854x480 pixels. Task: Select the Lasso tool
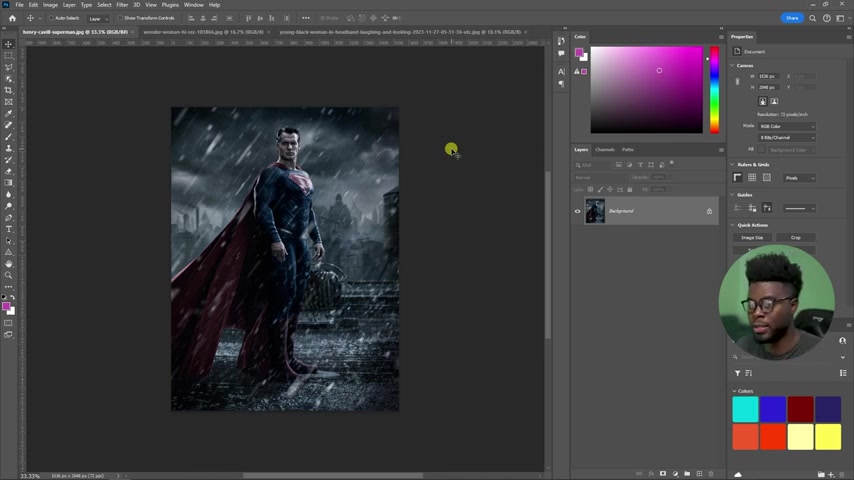pos(8,67)
